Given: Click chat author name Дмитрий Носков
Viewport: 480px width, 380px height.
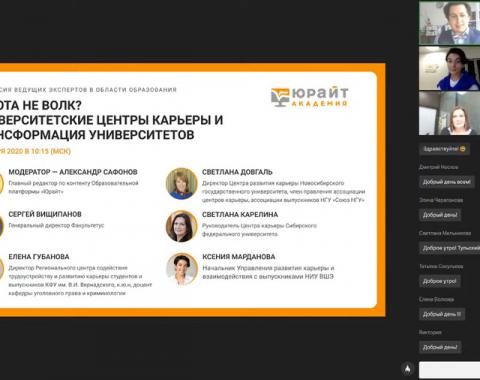Looking at the screenshot, I should click(x=438, y=167).
